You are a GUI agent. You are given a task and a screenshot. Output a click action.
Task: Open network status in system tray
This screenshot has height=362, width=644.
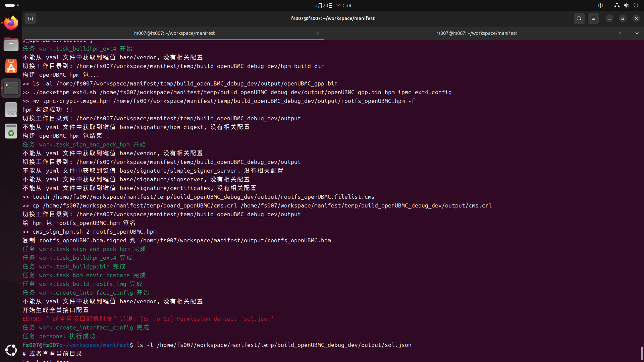pos(617,5)
